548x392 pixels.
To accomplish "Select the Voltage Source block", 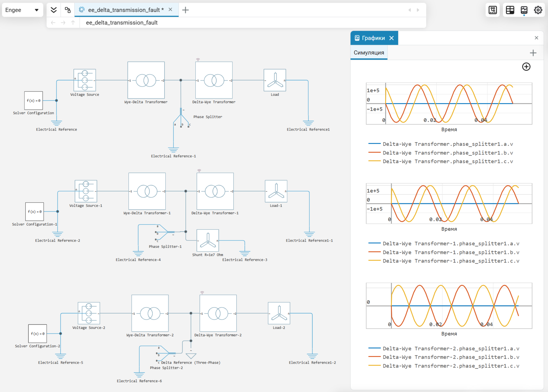I will pyautogui.click(x=85, y=80).
